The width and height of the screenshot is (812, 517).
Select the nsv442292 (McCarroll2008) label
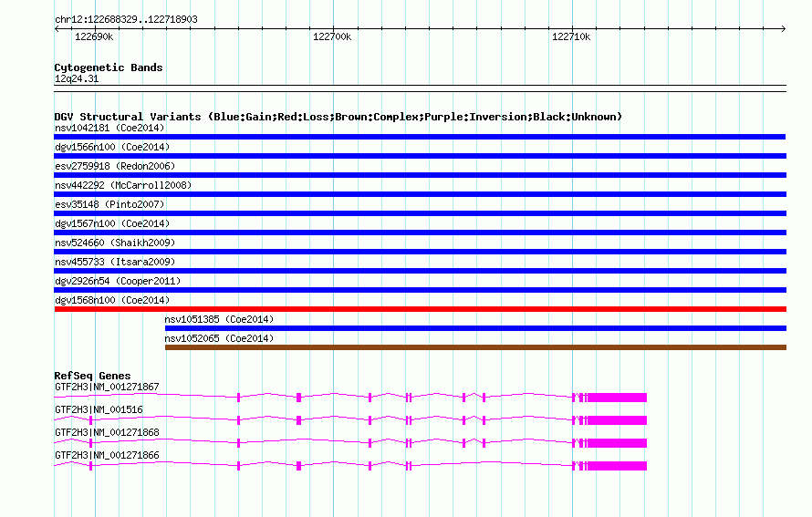click(x=123, y=185)
